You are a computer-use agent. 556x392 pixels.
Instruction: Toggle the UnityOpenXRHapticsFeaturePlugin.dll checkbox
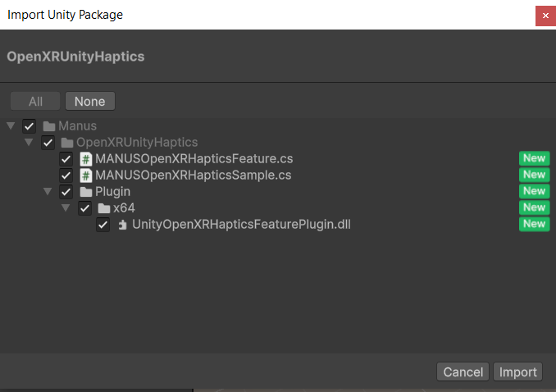click(x=103, y=225)
